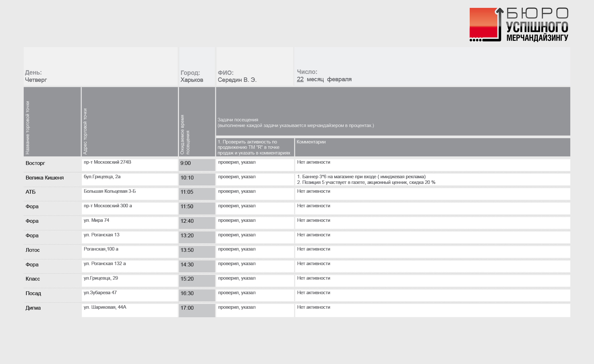Click the day value Четверг
Screen dimensions: 594x364
tap(36, 80)
